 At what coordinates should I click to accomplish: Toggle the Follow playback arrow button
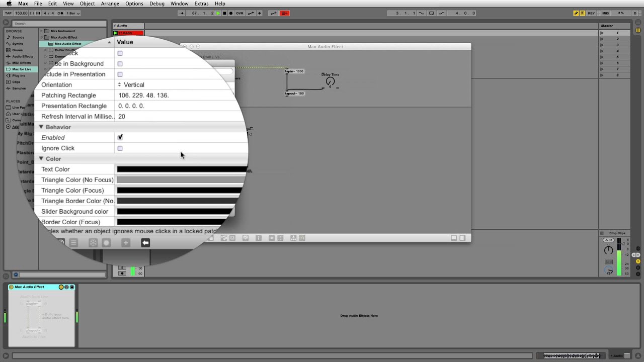[182, 13]
